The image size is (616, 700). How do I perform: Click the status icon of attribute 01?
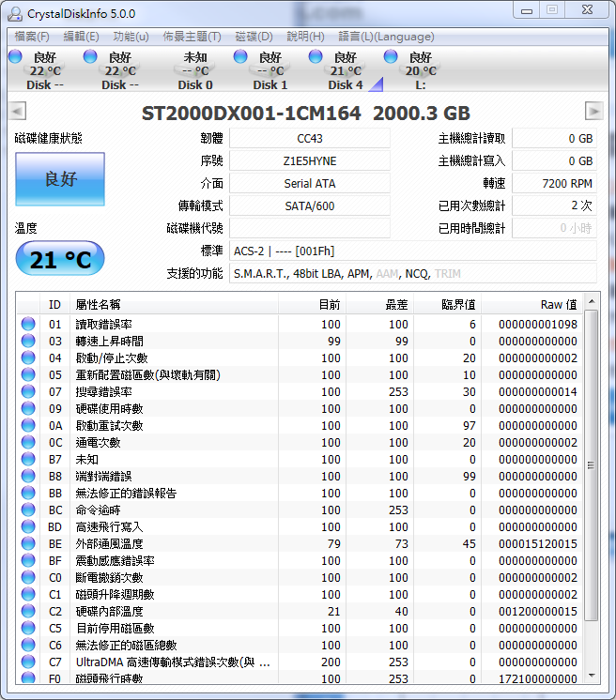pyautogui.click(x=28, y=324)
